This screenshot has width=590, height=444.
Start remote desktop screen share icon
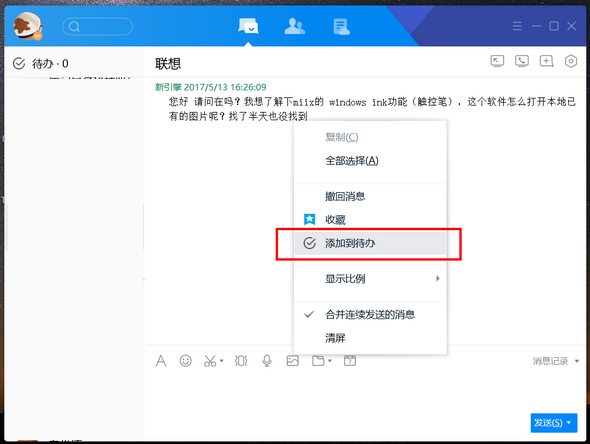click(x=497, y=61)
